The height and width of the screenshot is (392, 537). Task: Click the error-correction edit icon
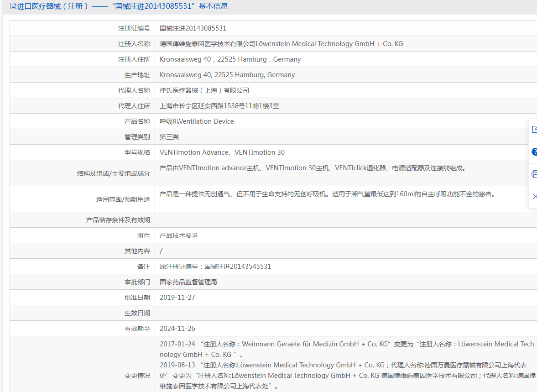click(x=534, y=129)
